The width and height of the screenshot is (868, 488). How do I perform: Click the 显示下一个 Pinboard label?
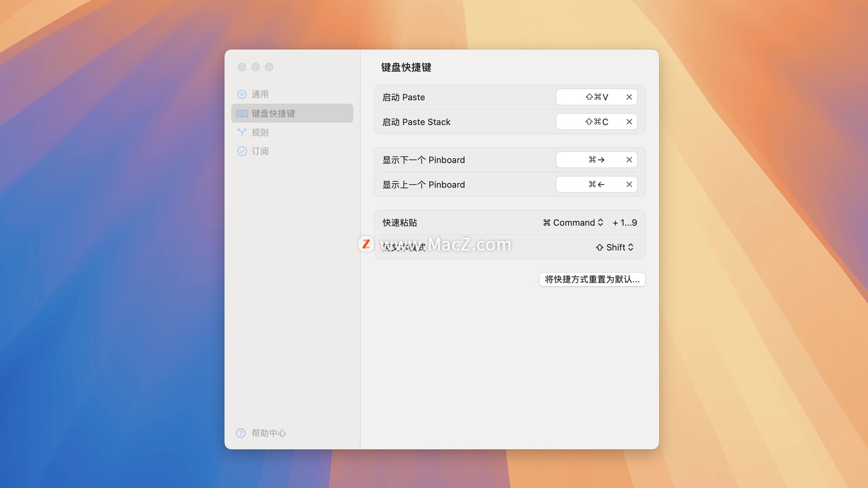pyautogui.click(x=424, y=160)
